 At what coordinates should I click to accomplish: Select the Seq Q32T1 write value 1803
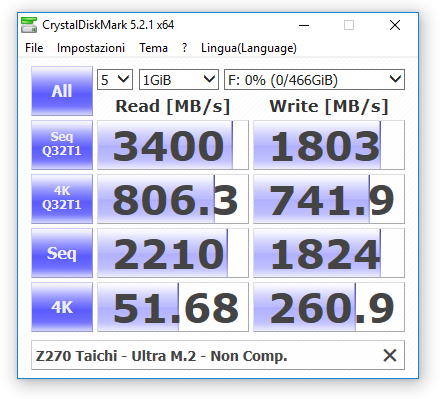tap(329, 145)
